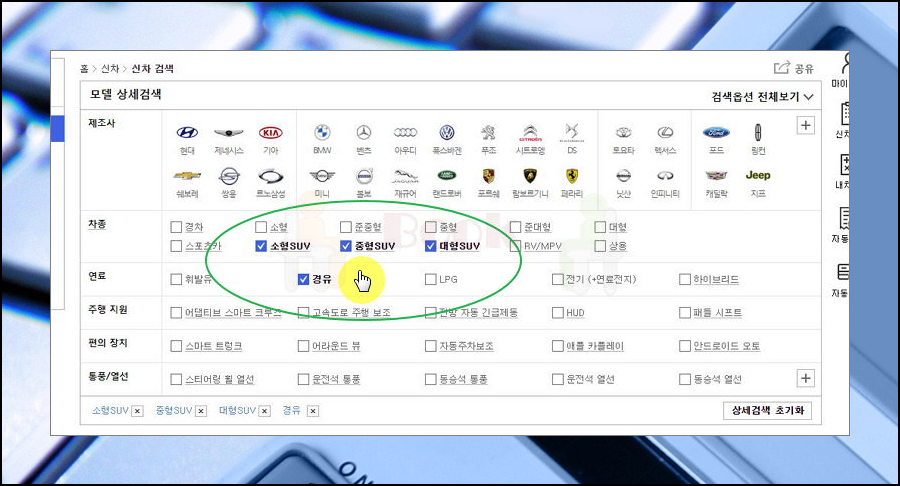Click the 공유 share link text
900x486 pixels.
point(804,69)
